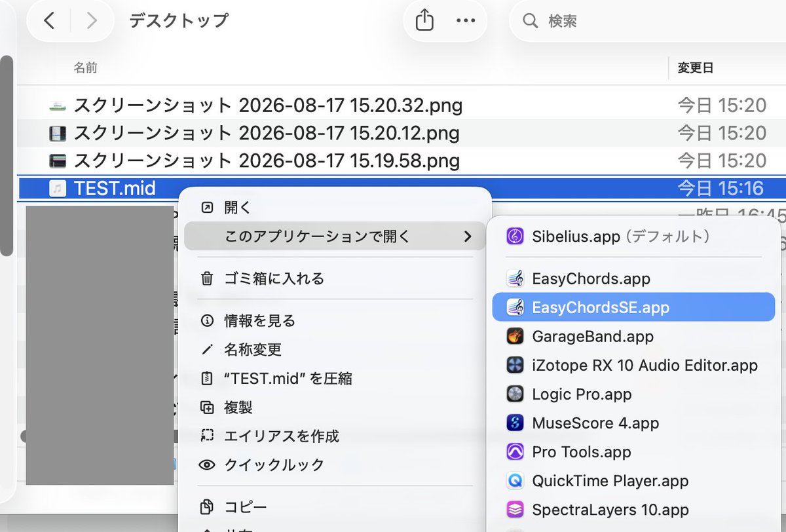Click the copy icon beside コピー
The width and height of the screenshot is (786, 532).
coord(207,506)
